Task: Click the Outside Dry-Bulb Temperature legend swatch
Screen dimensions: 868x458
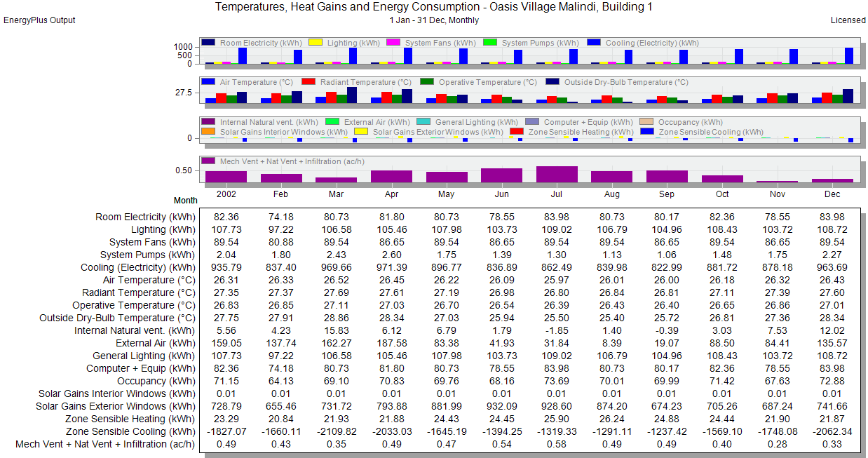Action: (x=552, y=82)
